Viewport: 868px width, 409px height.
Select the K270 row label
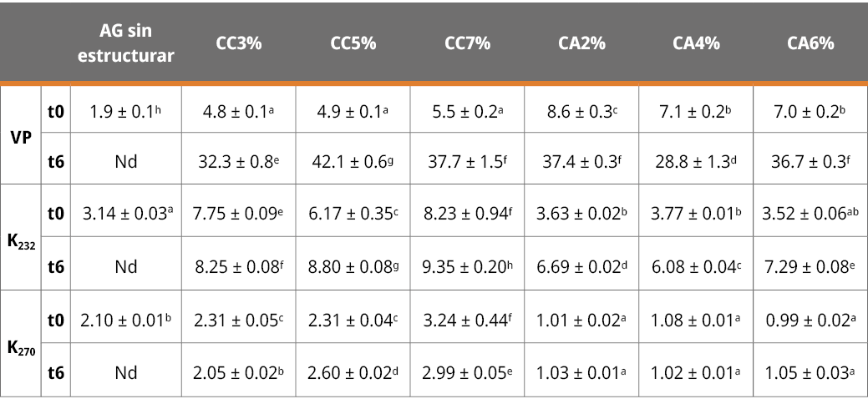pos(21,346)
